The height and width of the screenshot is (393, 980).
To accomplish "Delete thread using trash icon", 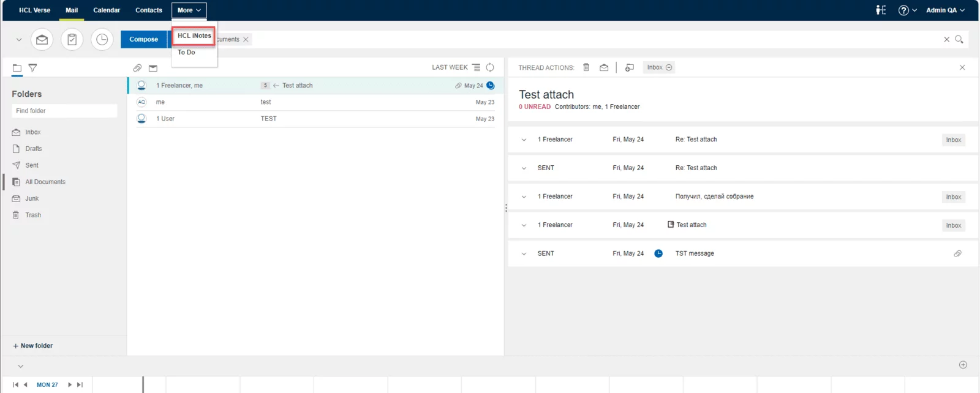I will [x=586, y=67].
